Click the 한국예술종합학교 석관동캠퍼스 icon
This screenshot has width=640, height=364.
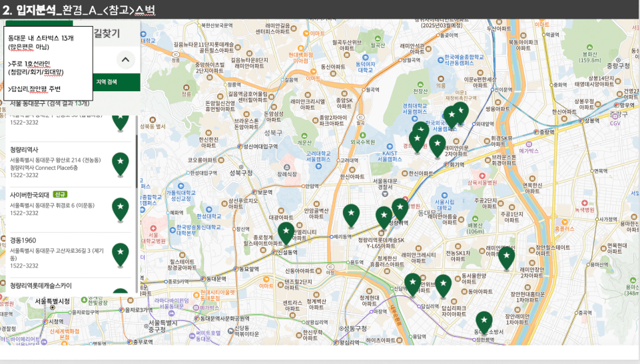click(x=440, y=60)
